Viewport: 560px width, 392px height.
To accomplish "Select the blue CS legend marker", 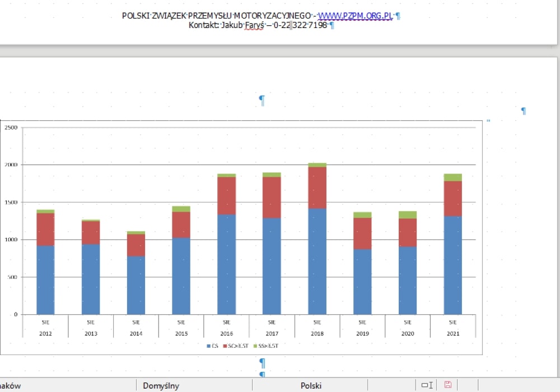I will coord(208,346).
